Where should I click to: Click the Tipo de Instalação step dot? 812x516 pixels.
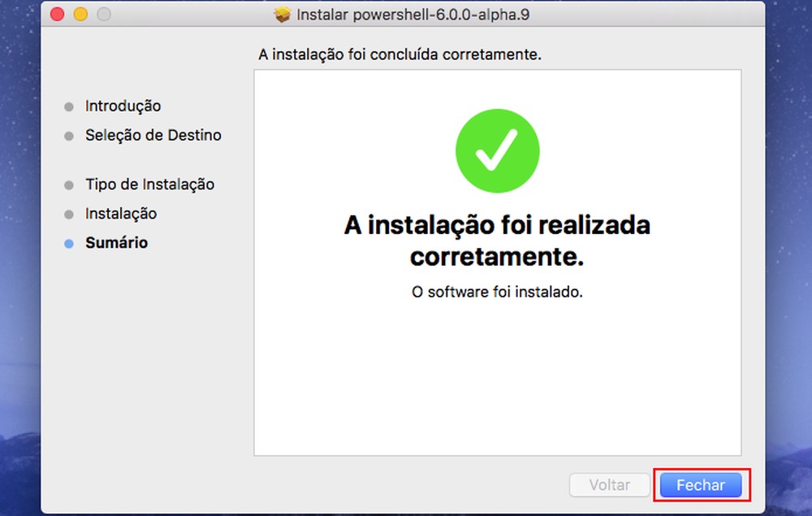coord(68,184)
